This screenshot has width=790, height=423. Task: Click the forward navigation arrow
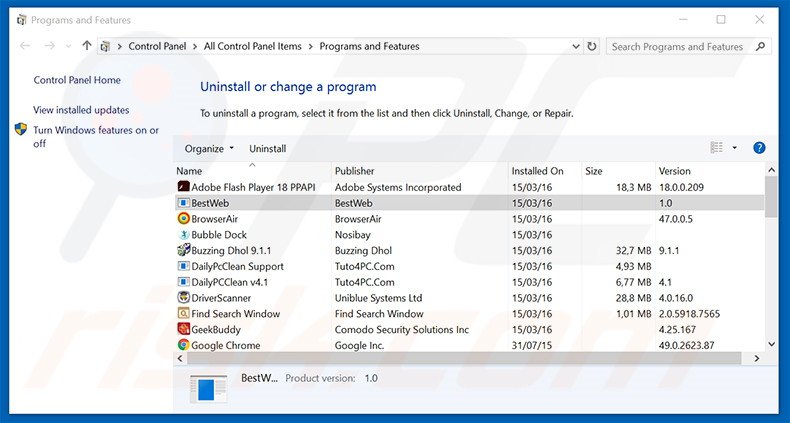coord(49,46)
